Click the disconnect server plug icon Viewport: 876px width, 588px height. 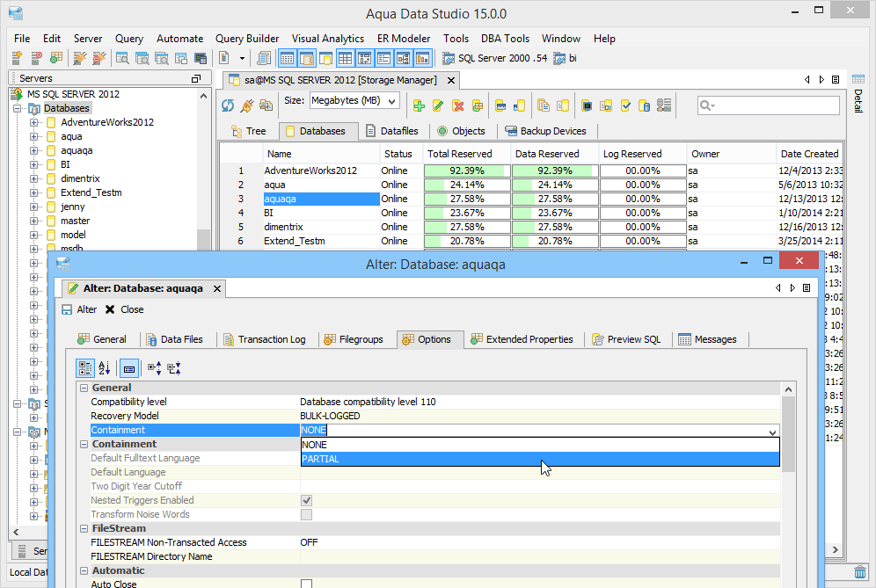pos(99,58)
